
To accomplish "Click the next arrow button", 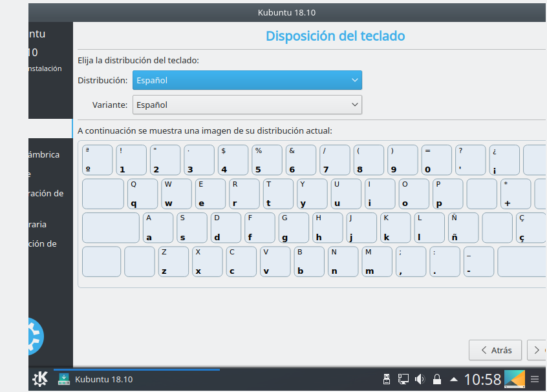I will (537, 350).
